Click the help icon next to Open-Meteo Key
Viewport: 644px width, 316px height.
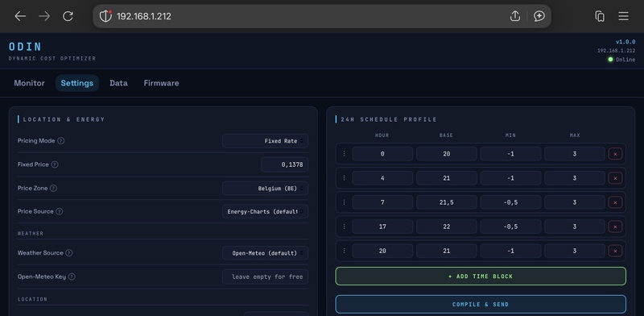point(72,277)
